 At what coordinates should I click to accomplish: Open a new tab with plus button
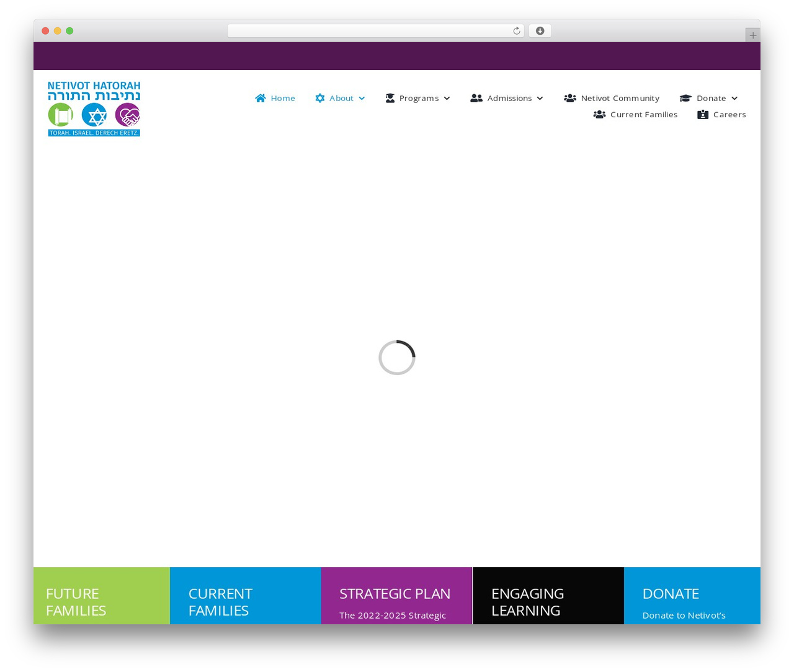(752, 35)
